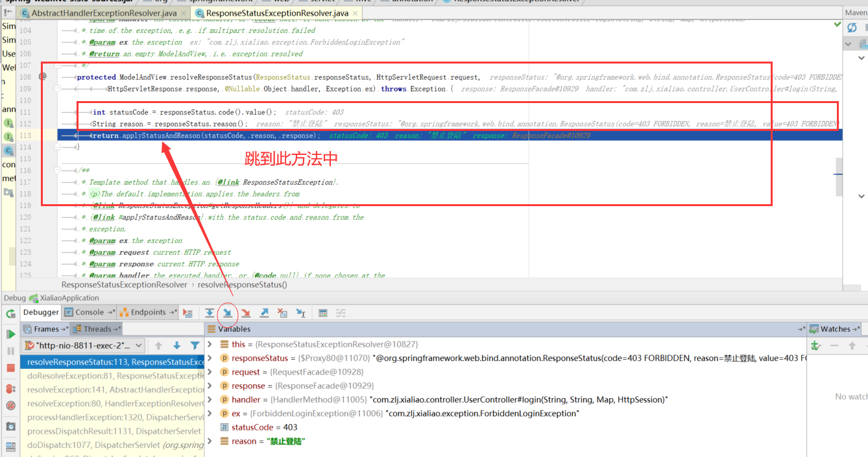The image size is (868, 457).
Task: Click the Trace Current Stream Chain icon
Action: pyautogui.click(x=341, y=313)
